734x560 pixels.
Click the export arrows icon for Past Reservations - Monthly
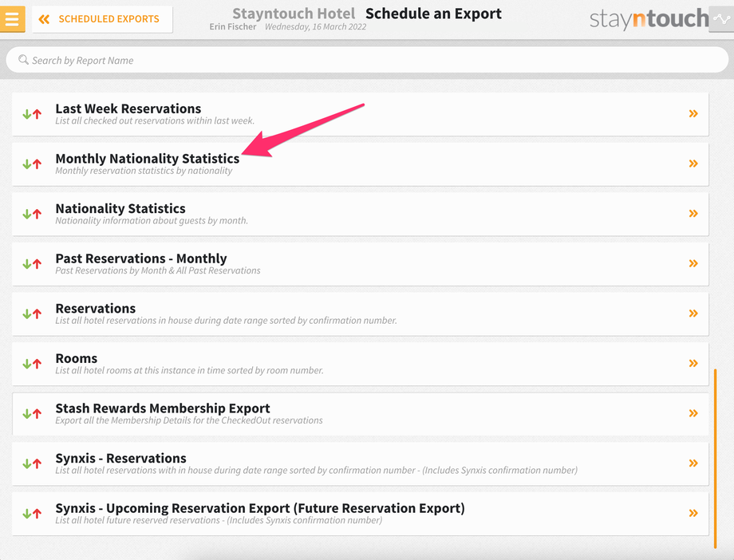[x=32, y=263]
